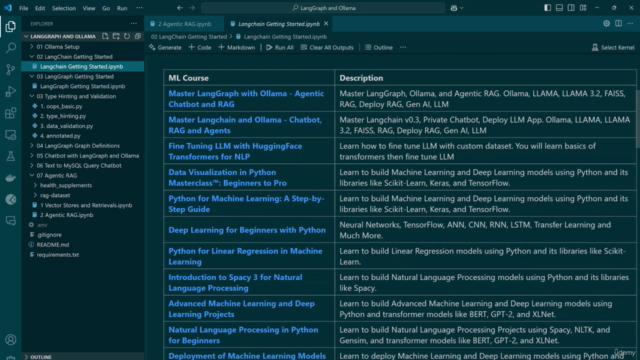
Task: Open editor more actions ellipsis
Action: tap(630, 24)
